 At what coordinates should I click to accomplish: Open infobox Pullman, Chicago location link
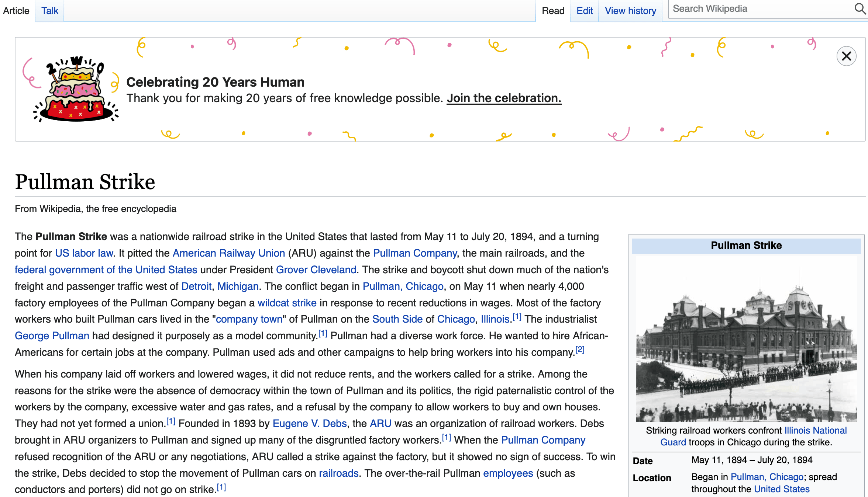coord(767,477)
